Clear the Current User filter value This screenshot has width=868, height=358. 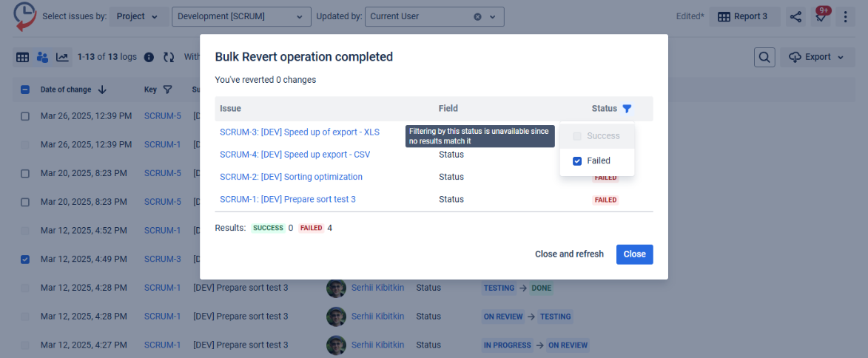pos(477,16)
